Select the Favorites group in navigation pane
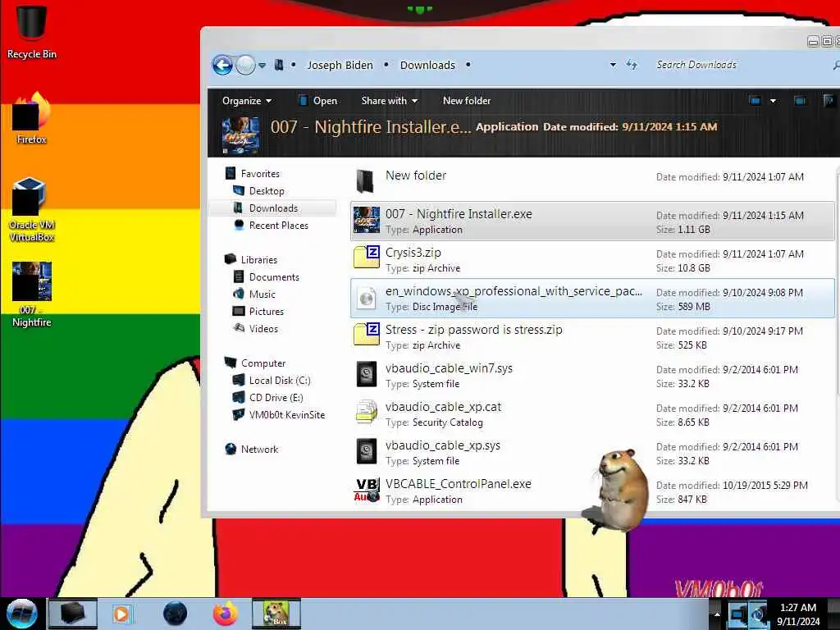 [253, 174]
